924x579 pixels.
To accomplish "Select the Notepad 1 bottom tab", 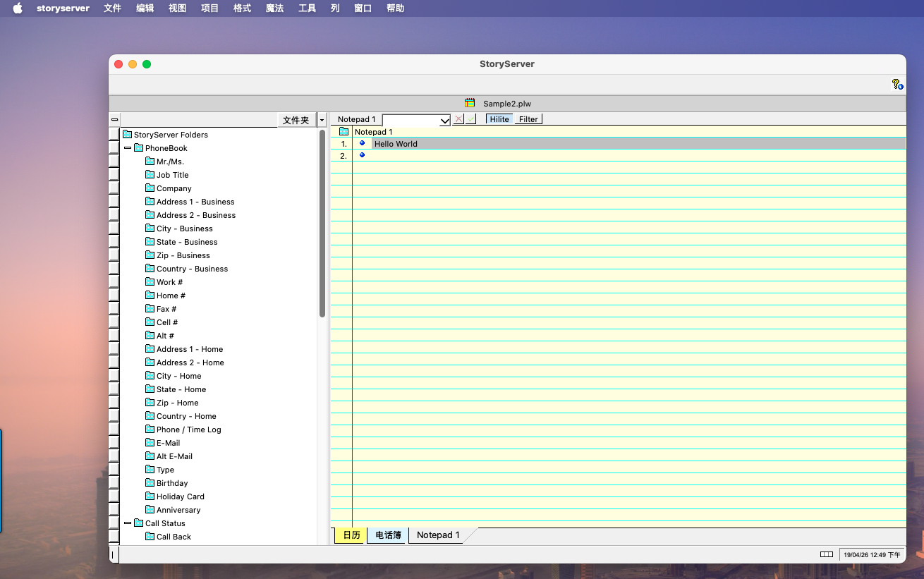I will (438, 535).
